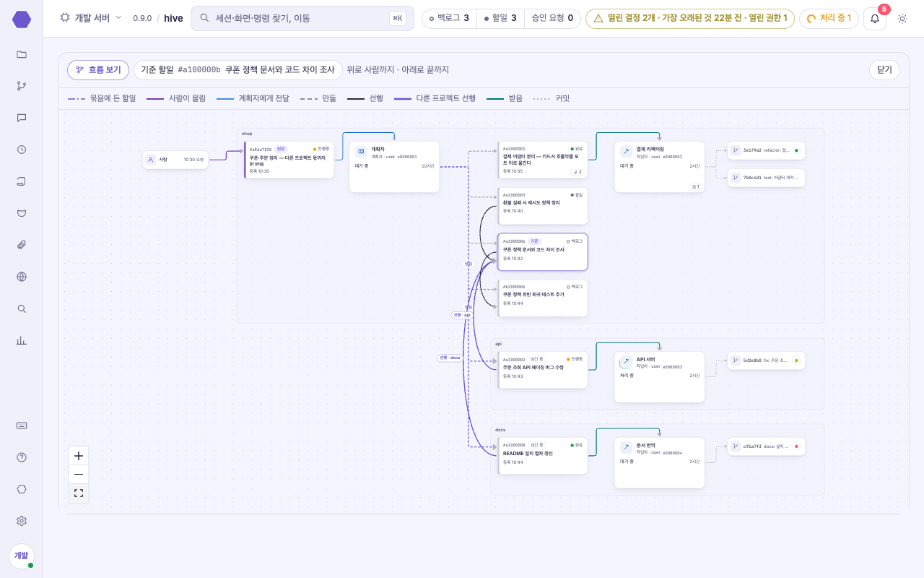Click the 처리 중 1 status pill
Screen dimensions: 924x578
point(829,18)
